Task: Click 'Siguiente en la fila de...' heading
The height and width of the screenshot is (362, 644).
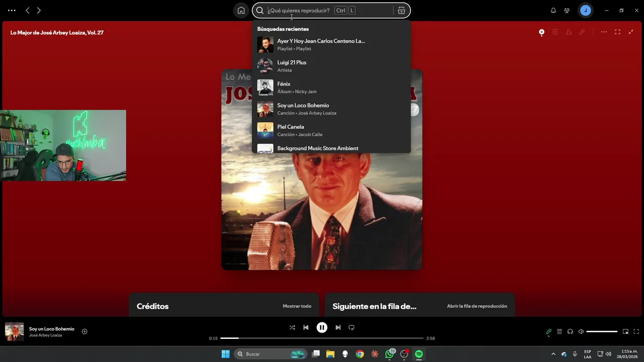Action: click(374, 306)
